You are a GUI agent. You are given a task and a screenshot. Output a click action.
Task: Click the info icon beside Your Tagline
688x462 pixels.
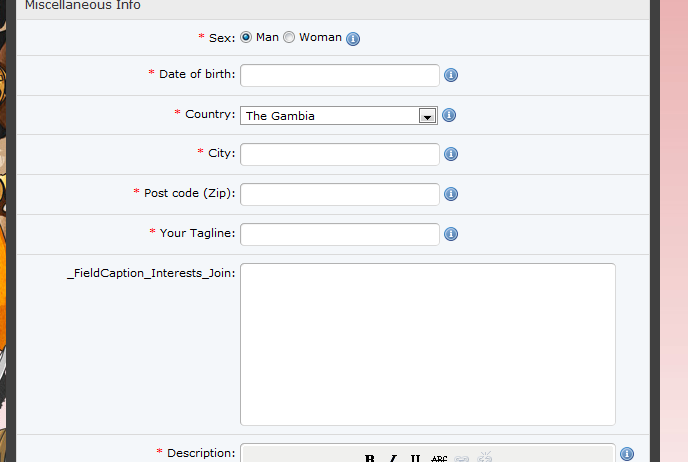click(451, 234)
